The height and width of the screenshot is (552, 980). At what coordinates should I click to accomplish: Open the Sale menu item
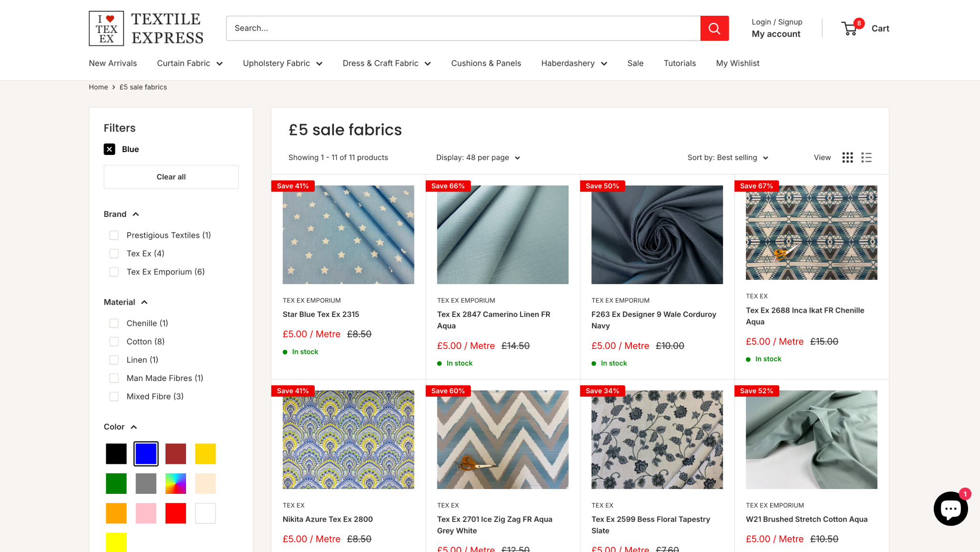[x=635, y=63]
